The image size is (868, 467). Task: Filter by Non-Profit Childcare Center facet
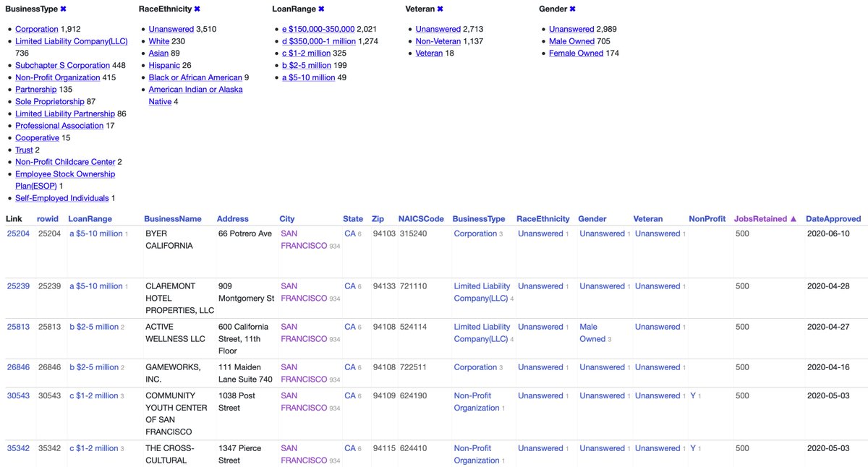point(65,162)
